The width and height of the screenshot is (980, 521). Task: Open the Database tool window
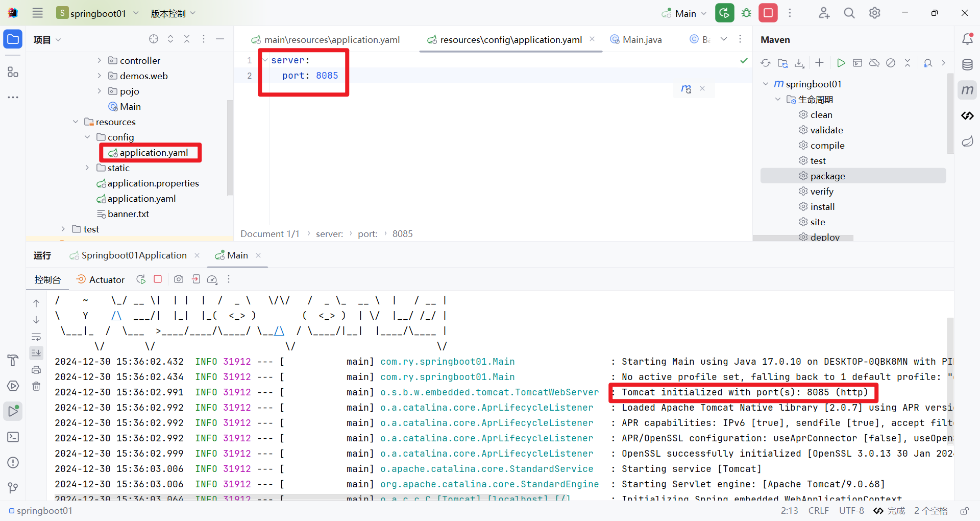(x=967, y=64)
